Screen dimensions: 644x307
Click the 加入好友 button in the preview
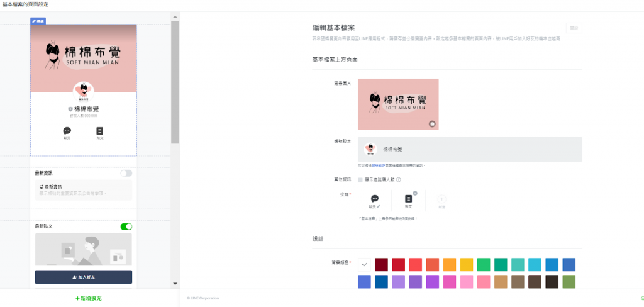tap(84, 277)
